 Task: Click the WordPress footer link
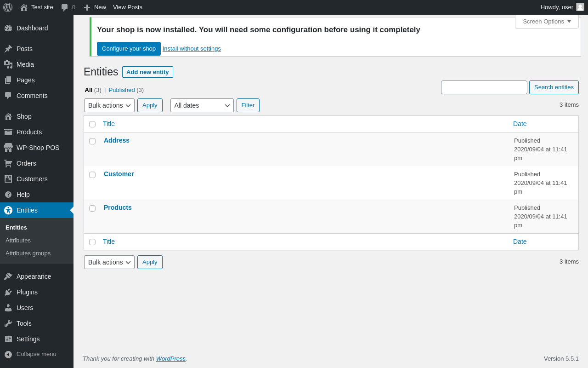171,358
